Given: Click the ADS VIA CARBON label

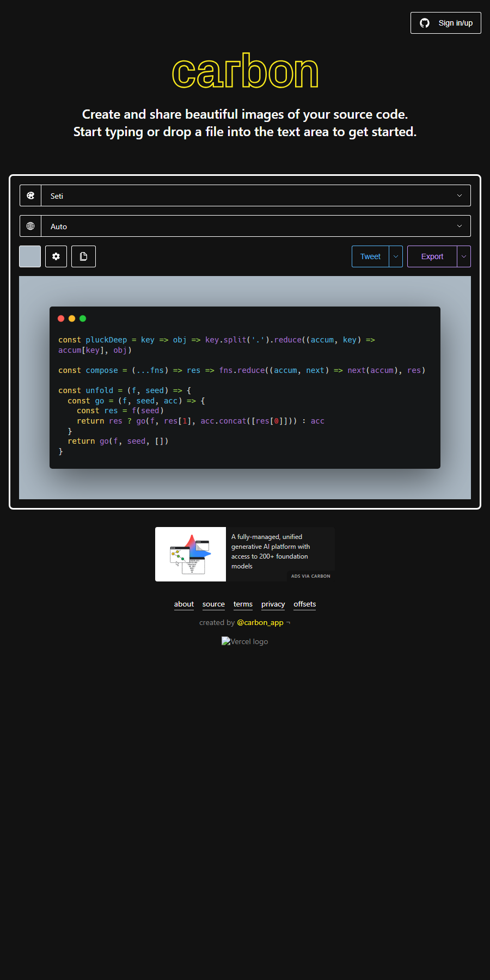Looking at the screenshot, I should pos(310,576).
